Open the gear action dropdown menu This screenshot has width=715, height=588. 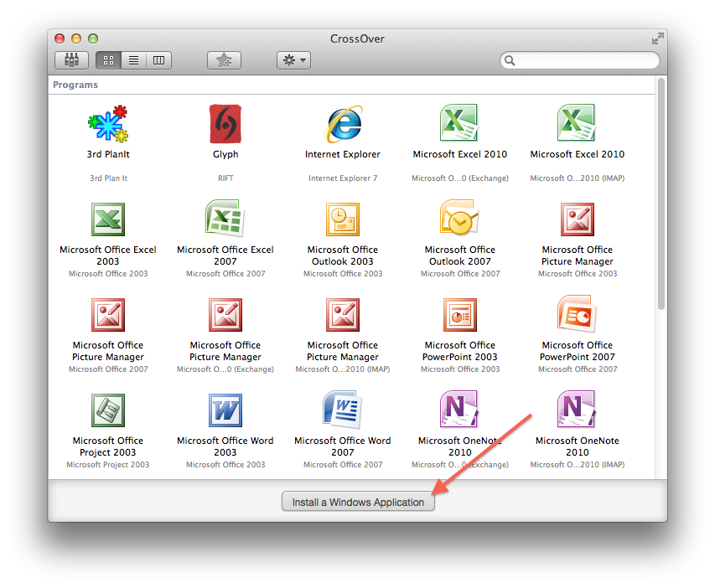(x=294, y=60)
